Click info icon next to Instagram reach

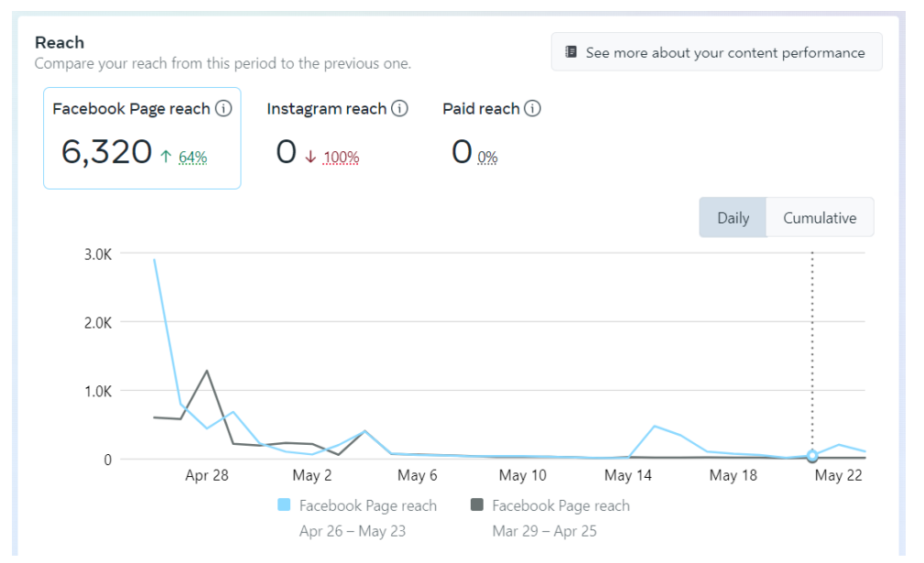[399, 109]
